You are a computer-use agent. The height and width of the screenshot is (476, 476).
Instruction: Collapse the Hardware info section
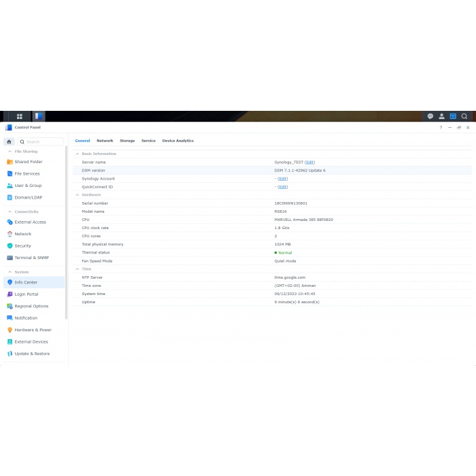point(77,194)
